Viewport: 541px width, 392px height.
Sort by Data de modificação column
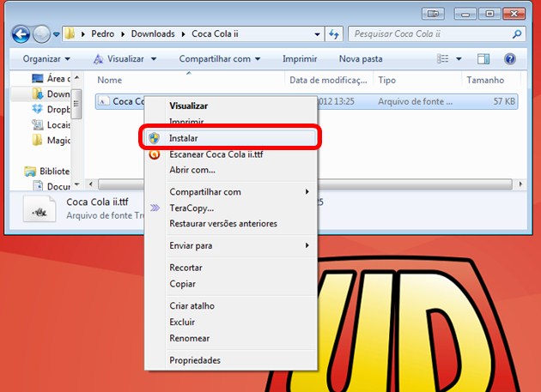coord(329,80)
